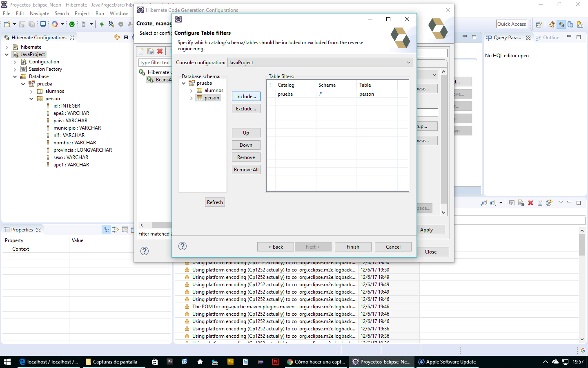Select person in the Database schema tree

pos(212,98)
